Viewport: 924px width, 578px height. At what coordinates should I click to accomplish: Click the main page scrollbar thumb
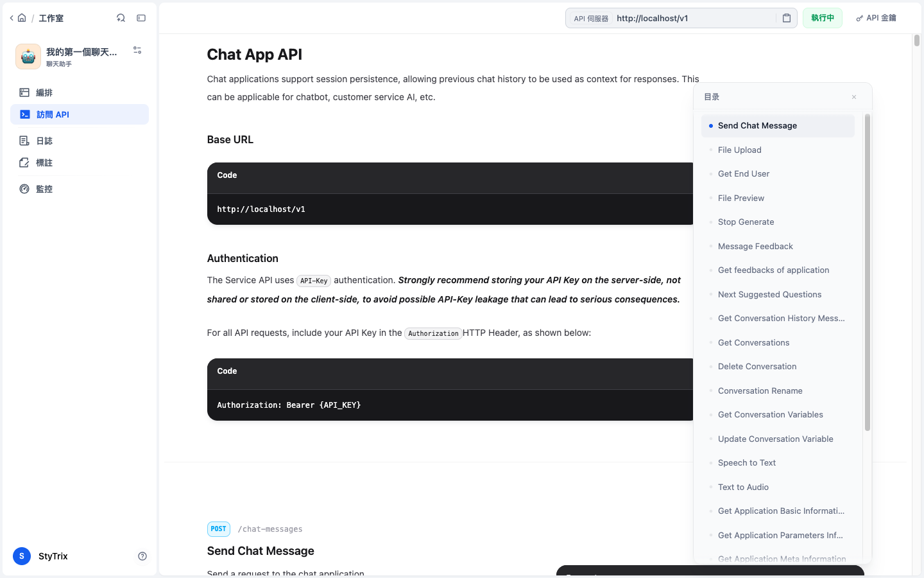[917, 40]
